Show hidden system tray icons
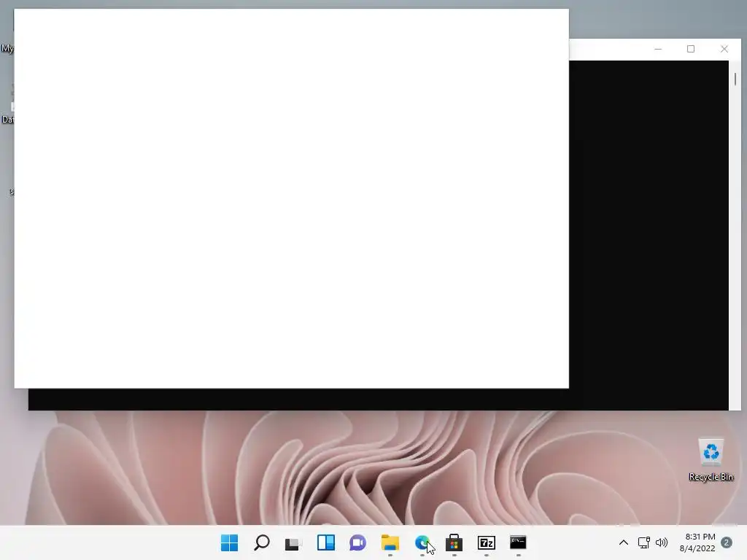Viewport: 747px width, 560px height. pyautogui.click(x=624, y=542)
